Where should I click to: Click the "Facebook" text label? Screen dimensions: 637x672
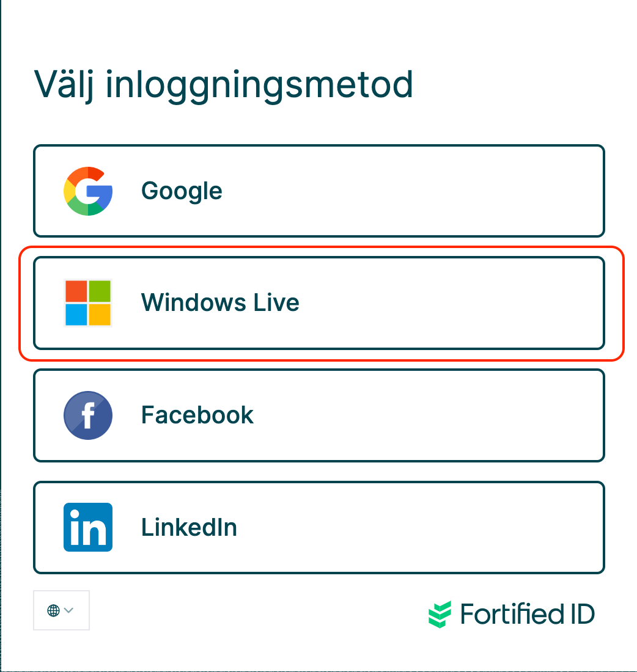point(197,415)
